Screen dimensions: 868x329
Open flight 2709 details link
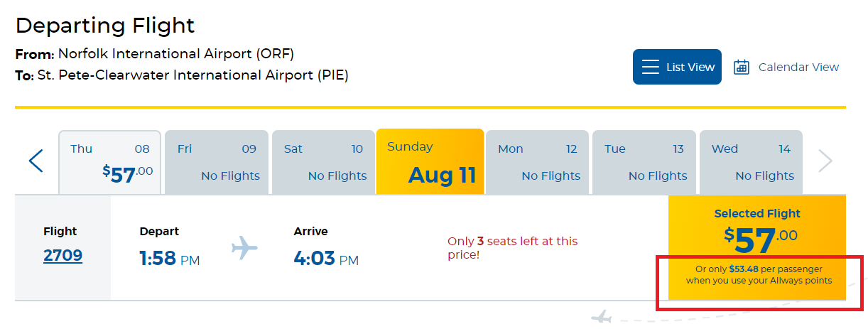63,256
